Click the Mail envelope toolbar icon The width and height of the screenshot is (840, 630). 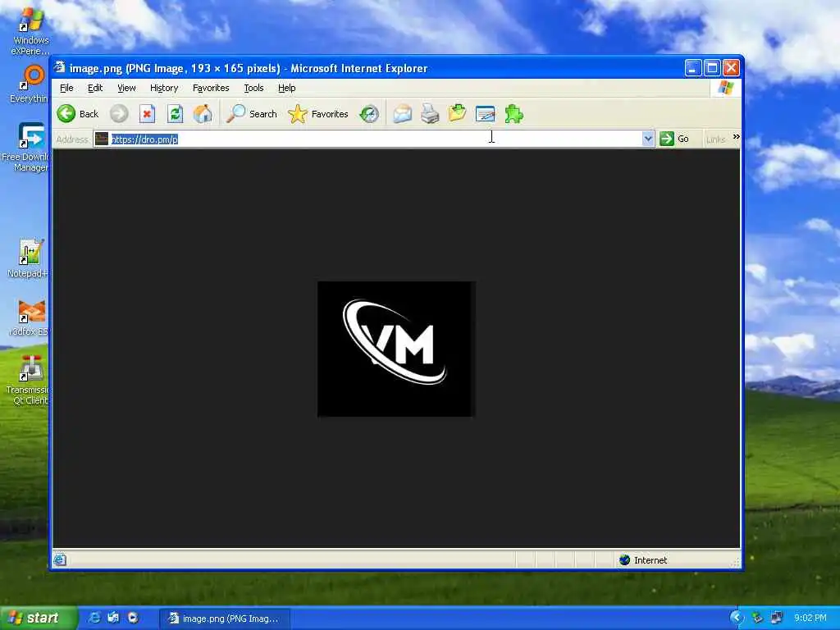tap(402, 113)
